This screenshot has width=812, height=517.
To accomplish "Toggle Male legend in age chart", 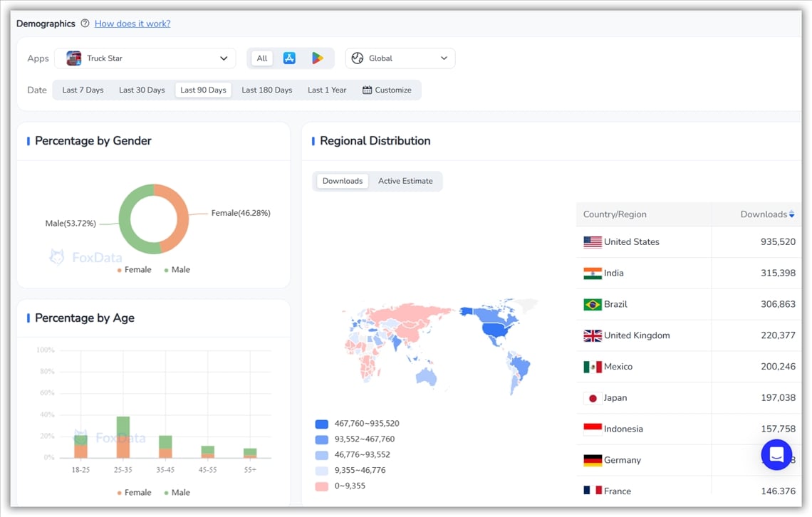I will (177, 493).
